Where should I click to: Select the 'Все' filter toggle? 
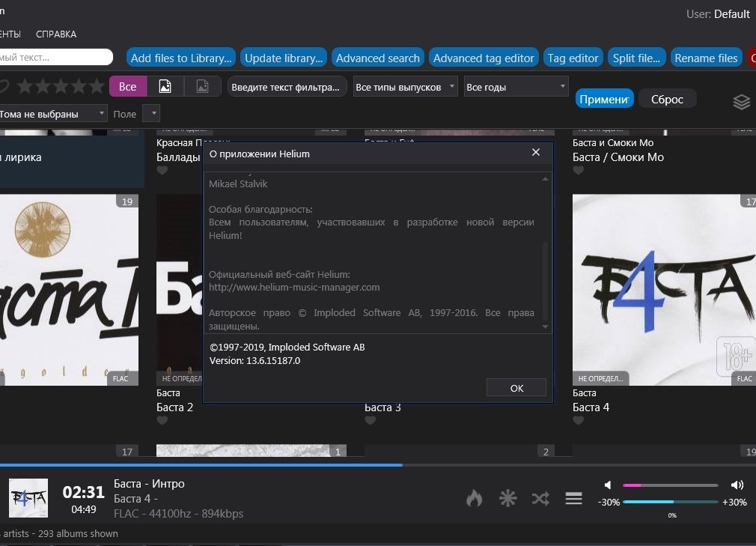coord(128,86)
